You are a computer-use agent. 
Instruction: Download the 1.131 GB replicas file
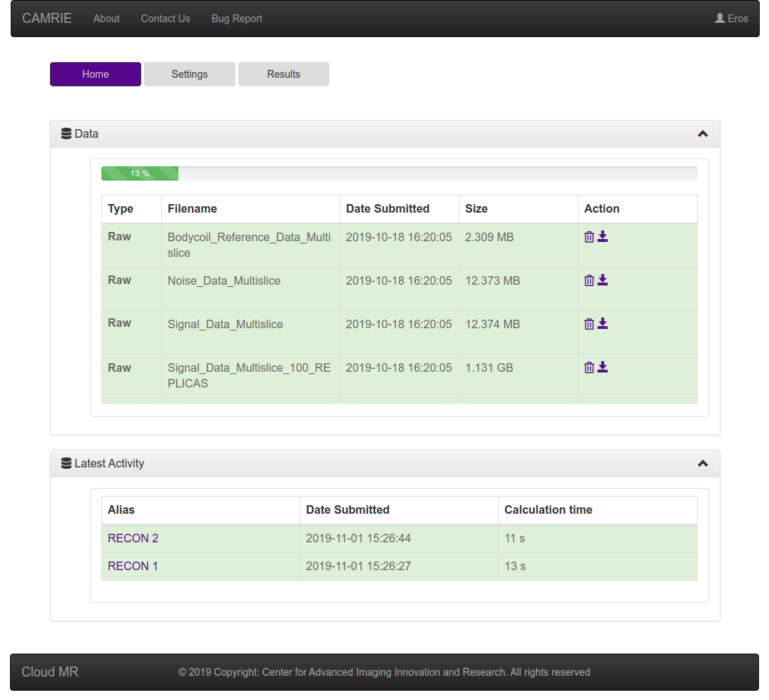coord(603,367)
